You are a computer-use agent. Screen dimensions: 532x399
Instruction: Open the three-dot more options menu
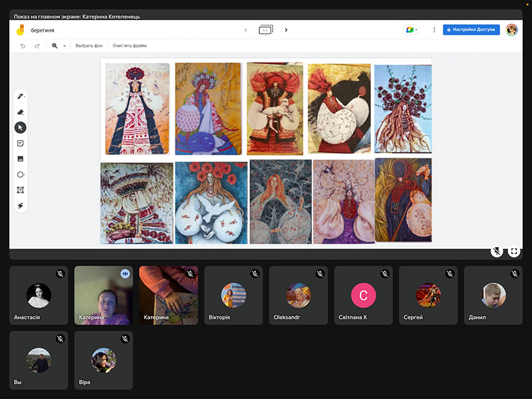click(x=434, y=30)
